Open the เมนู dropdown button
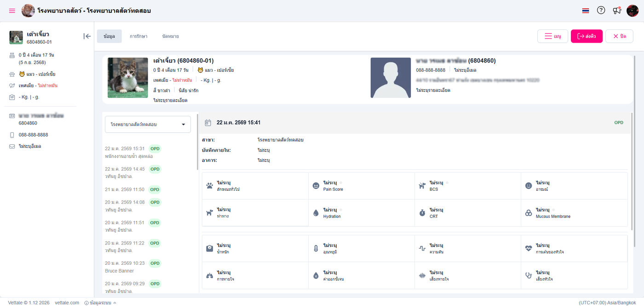Viewport: 644px width, 308px height. [552, 36]
